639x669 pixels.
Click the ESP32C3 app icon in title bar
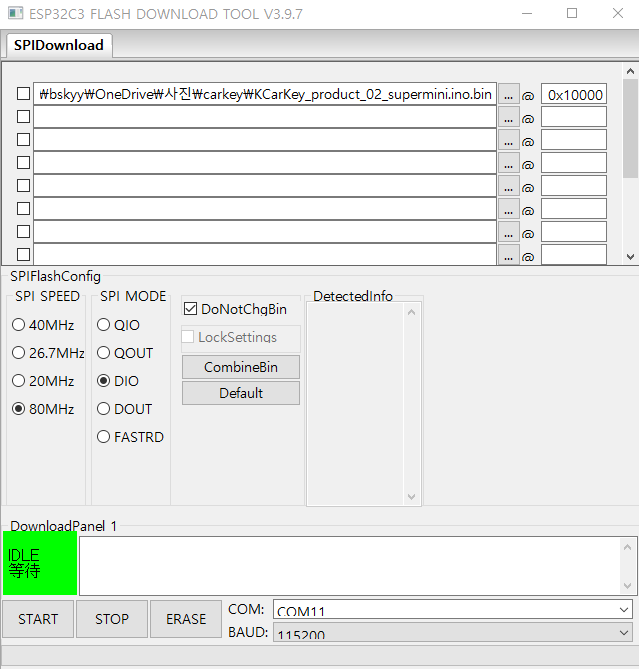(x=15, y=13)
